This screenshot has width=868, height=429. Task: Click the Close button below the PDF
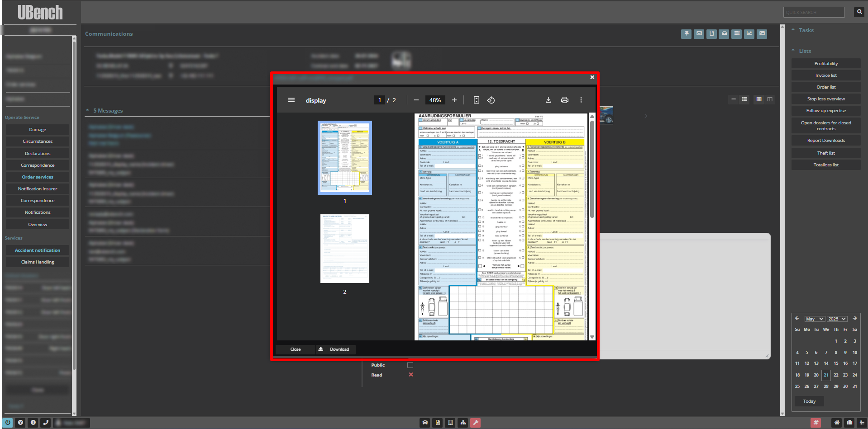[x=296, y=349]
